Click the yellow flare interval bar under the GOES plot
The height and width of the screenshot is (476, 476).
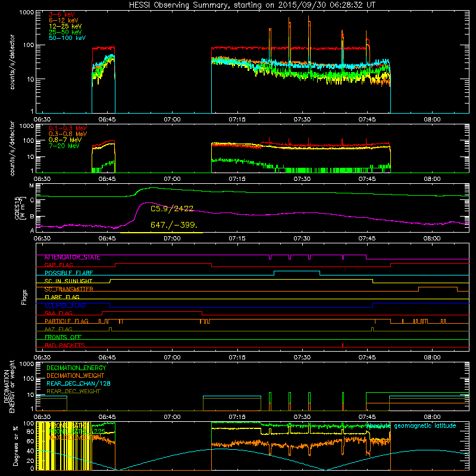[x=161, y=233]
